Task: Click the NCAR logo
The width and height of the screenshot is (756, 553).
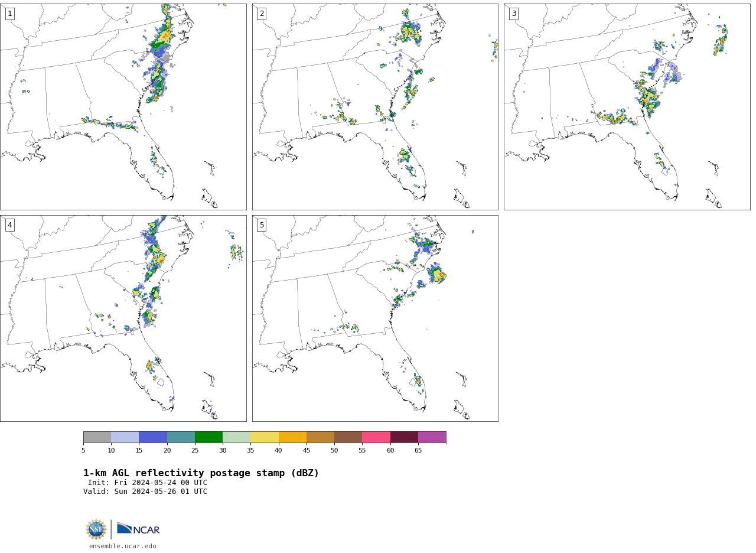Action: [x=138, y=529]
